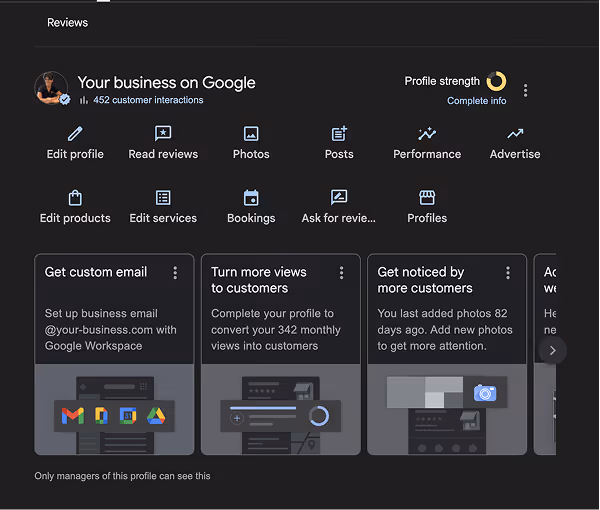Click the 'Profile strength' label
Image resolution: width=600 pixels, height=510 pixels.
[442, 81]
